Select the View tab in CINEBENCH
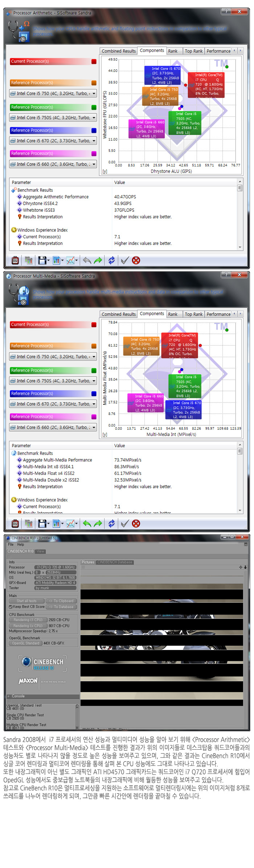This screenshot has height=868, width=254. 40,551
